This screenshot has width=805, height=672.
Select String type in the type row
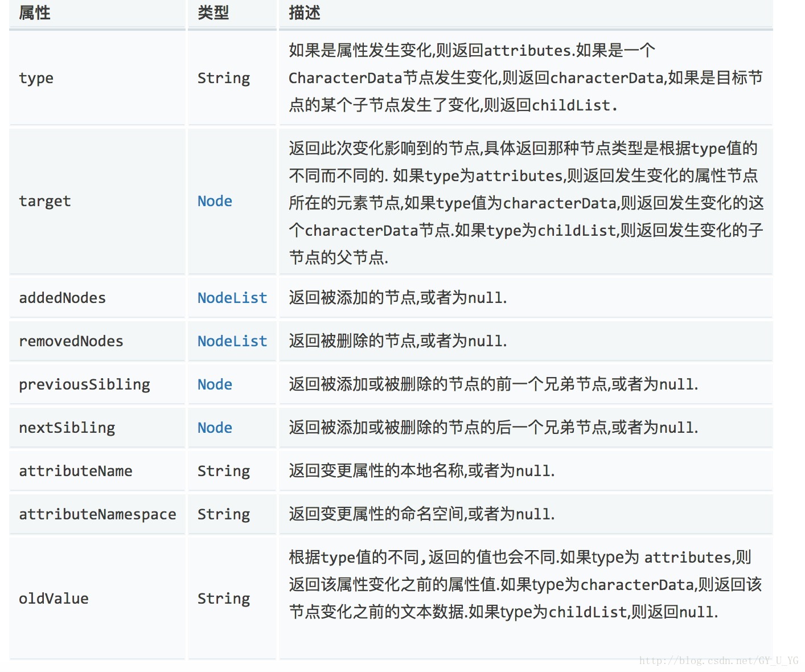(x=224, y=78)
